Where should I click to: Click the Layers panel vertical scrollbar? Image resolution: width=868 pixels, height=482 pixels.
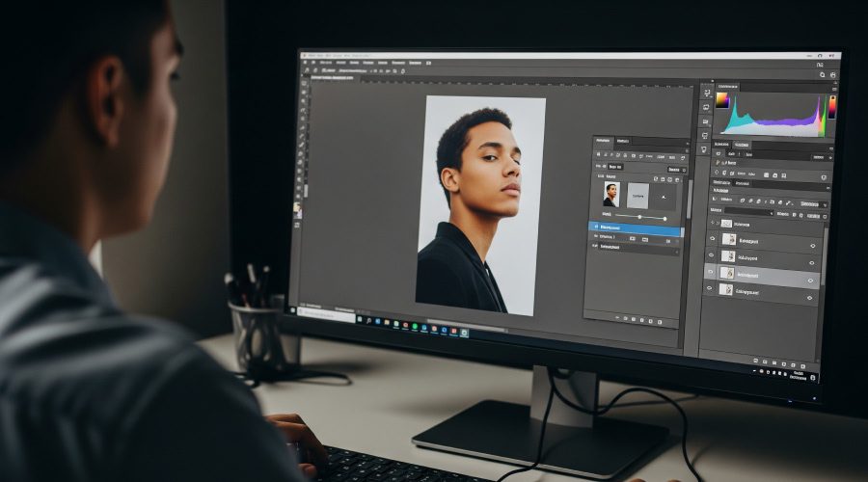[824, 257]
